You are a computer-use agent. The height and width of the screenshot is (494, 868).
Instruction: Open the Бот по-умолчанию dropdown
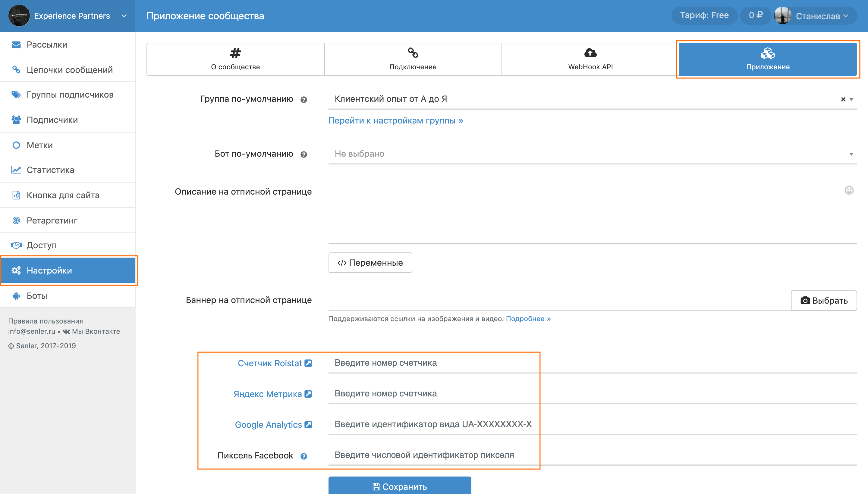592,154
